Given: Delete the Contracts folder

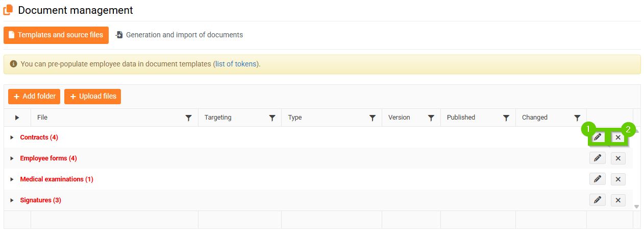Looking at the screenshot, I should tap(618, 137).
